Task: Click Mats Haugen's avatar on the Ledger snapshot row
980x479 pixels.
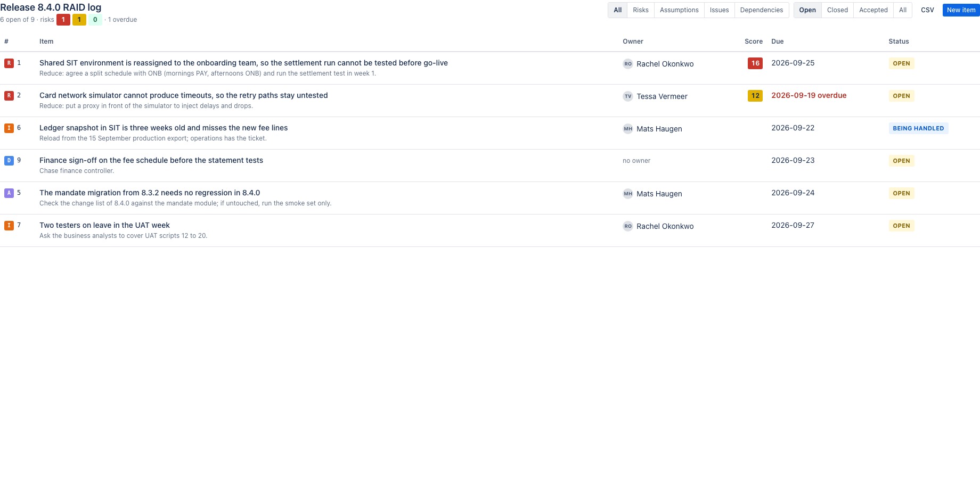Action: coord(628,129)
